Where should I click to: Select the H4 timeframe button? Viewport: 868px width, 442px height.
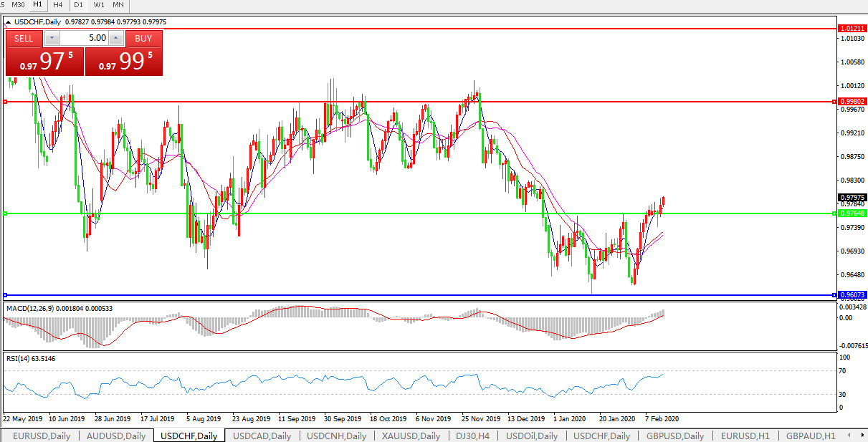coord(58,5)
